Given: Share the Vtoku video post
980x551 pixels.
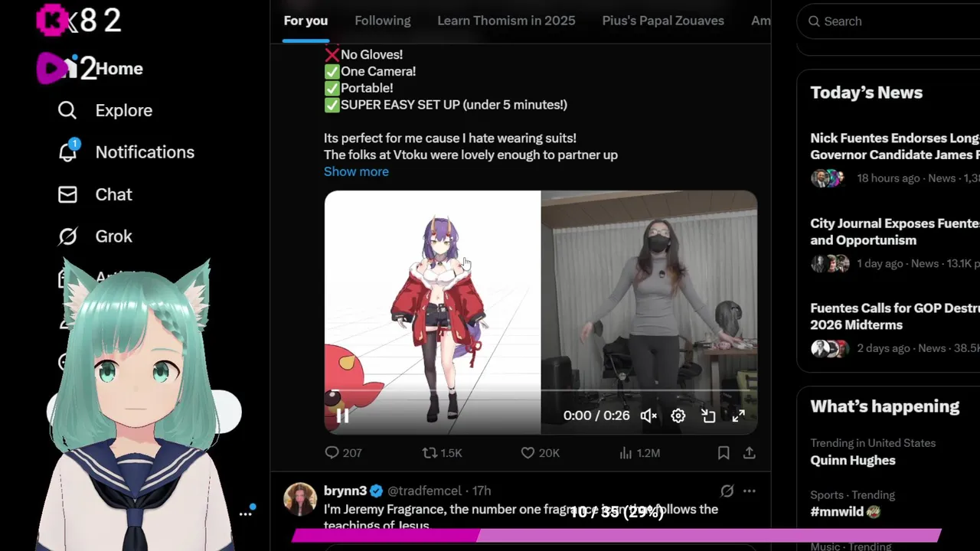Looking at the screenshot, I should click(750, 453).
